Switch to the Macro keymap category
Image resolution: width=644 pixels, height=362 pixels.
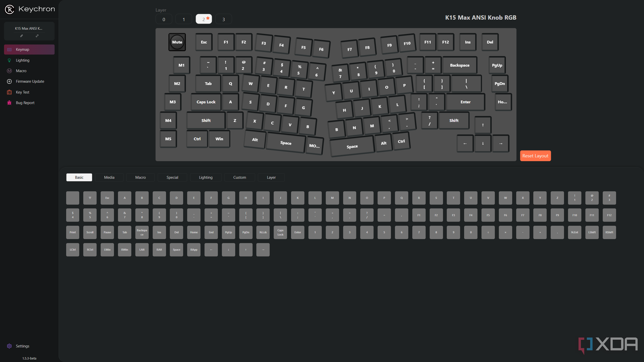140,177
